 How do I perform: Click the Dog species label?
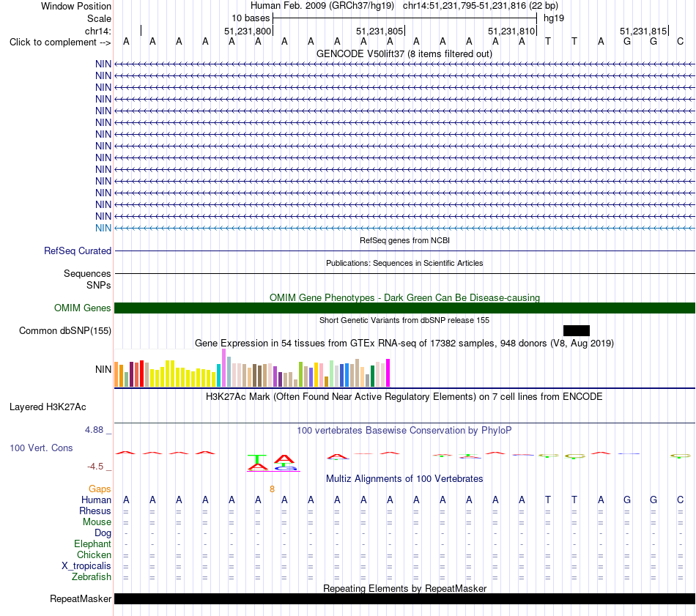pos(103,533)
